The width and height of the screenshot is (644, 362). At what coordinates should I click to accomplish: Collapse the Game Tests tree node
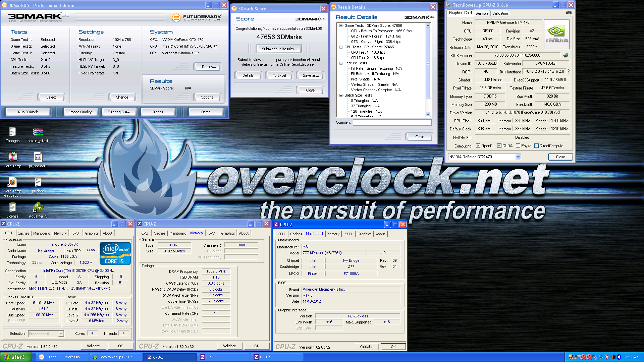341,25
